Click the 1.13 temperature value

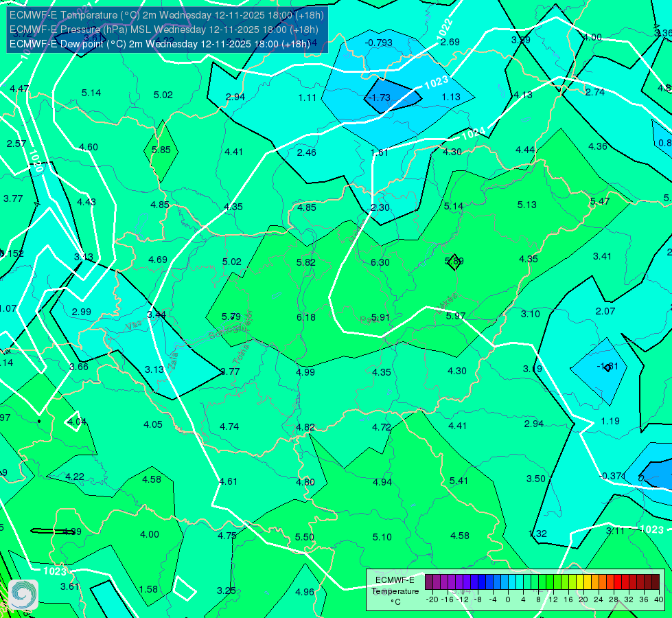[x=451, y=98]
